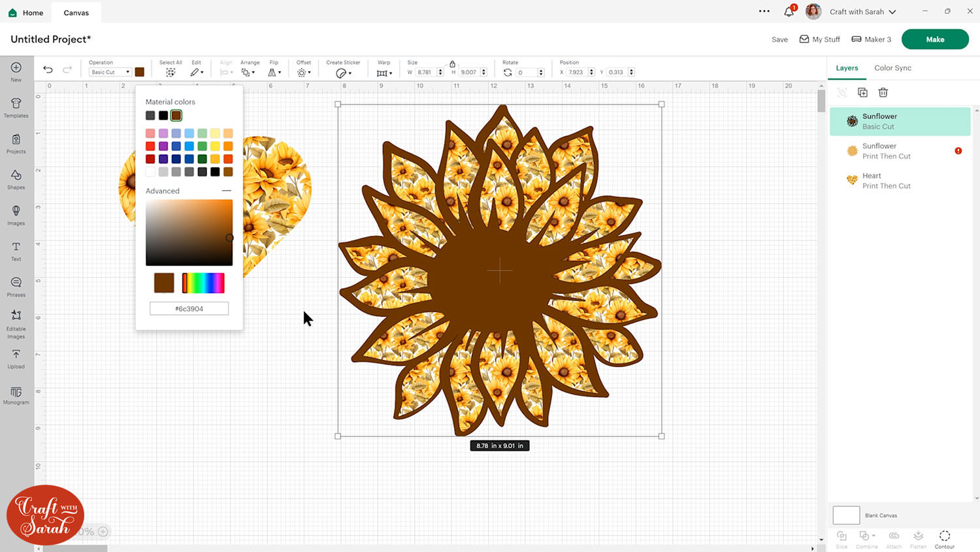Click the Save button
This screenshot has height=552, width=980.
779,40
